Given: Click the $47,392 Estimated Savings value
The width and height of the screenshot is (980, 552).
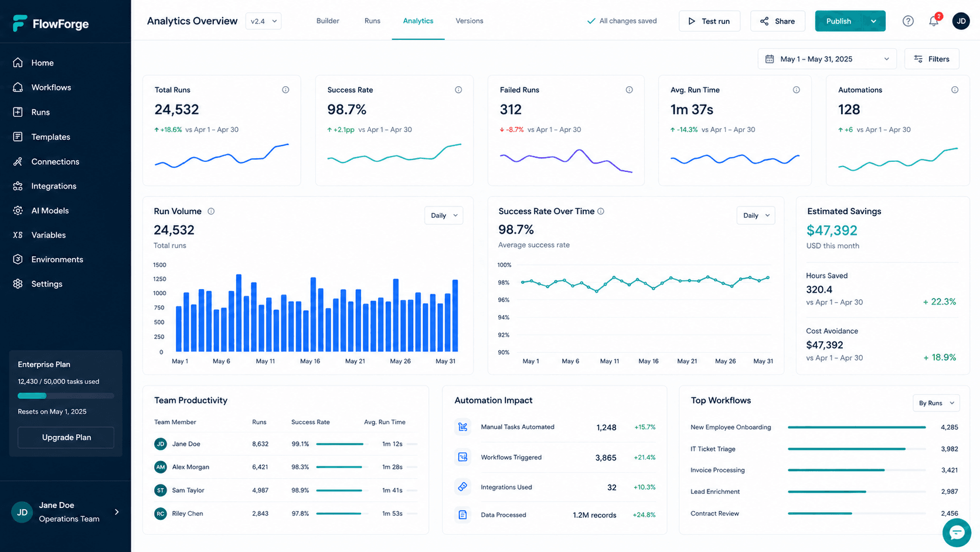Looking at the screenshot, I should point(832,231).
